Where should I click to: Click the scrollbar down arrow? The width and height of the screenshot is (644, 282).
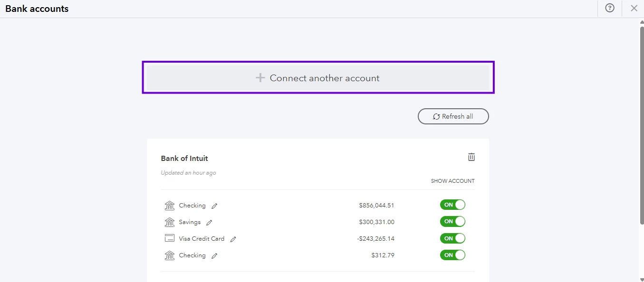coord(642,279)
